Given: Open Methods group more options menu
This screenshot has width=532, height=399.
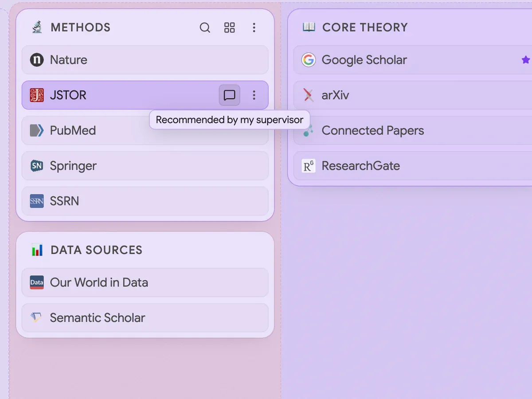Looking at the screenshot, I should point(254,27).
